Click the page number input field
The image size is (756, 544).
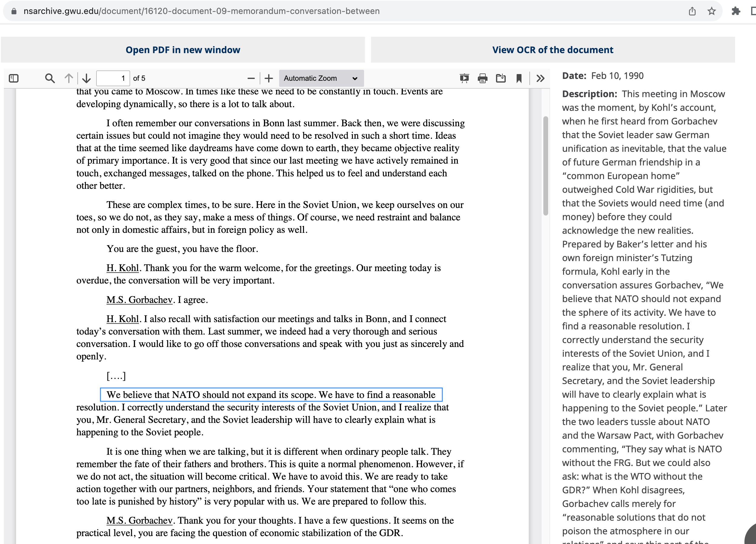(113, 78)
